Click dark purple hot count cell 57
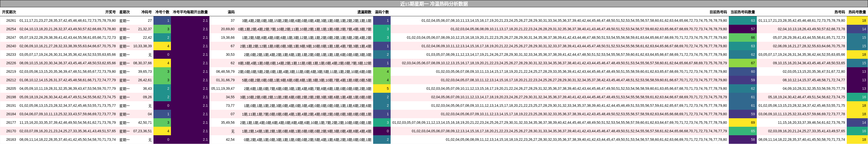868x144 pixels. click(743, 29)
